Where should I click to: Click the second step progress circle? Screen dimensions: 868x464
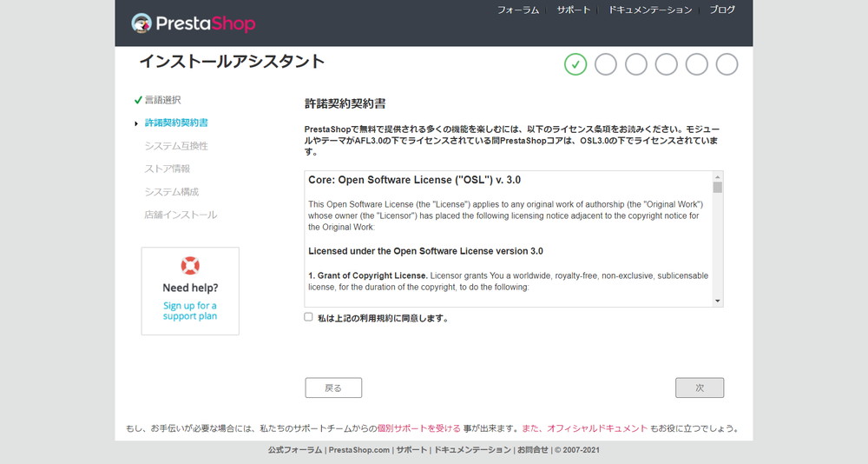pos(606,64)
